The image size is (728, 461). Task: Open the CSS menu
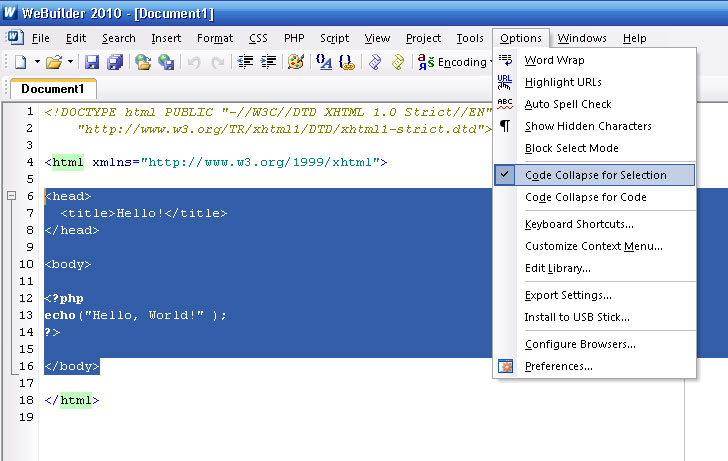[258, 38]
